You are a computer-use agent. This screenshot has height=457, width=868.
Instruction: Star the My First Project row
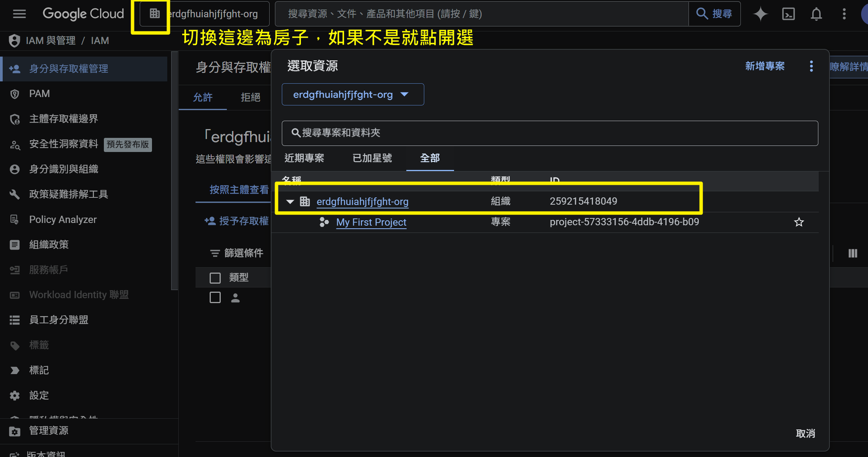(799, 222)
